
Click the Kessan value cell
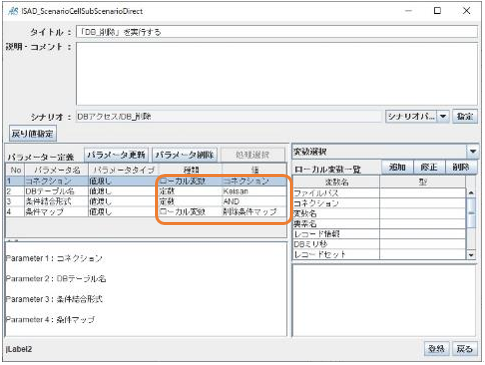[x=254, y=191]
